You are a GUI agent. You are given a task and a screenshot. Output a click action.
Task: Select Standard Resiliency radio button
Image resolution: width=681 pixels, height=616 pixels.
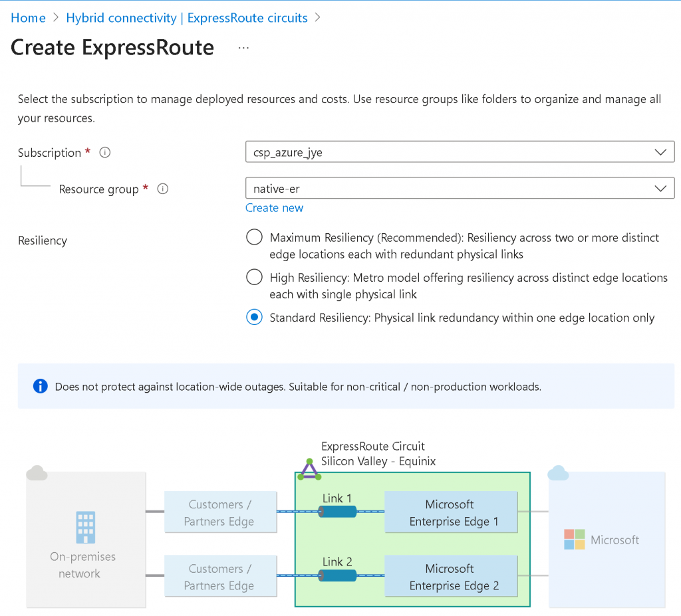tap(254, 318)
